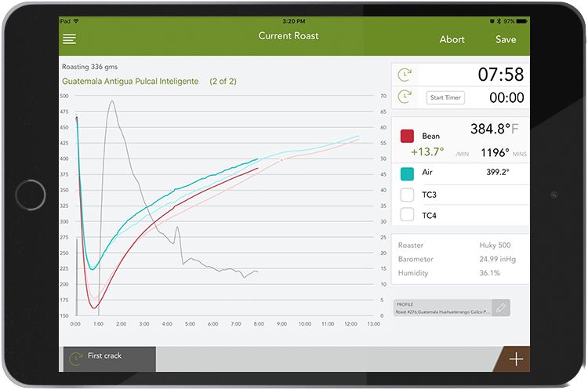Open the Roaster Huky 500 setting
588x390 pixels.
(x=459, y=245)
